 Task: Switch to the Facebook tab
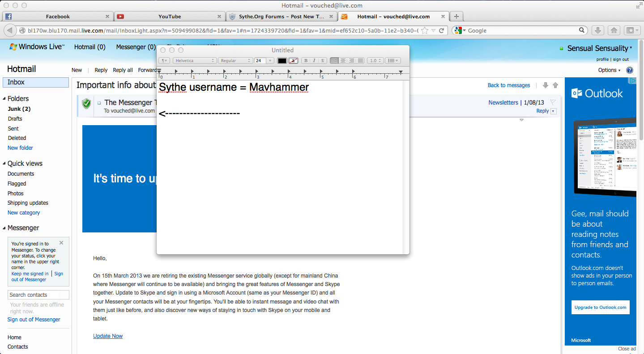(x=58, y=17)
